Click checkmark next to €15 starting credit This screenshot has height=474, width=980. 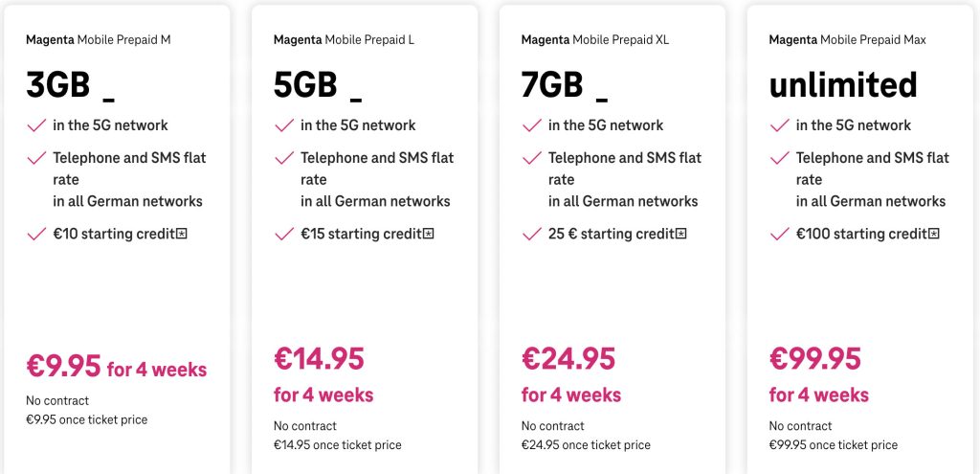[284, 234]
